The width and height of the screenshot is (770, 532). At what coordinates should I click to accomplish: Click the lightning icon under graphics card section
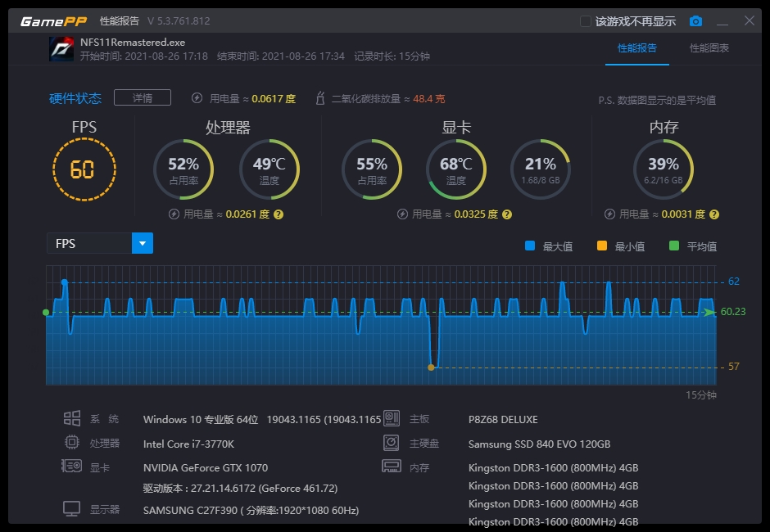point(403,214)
